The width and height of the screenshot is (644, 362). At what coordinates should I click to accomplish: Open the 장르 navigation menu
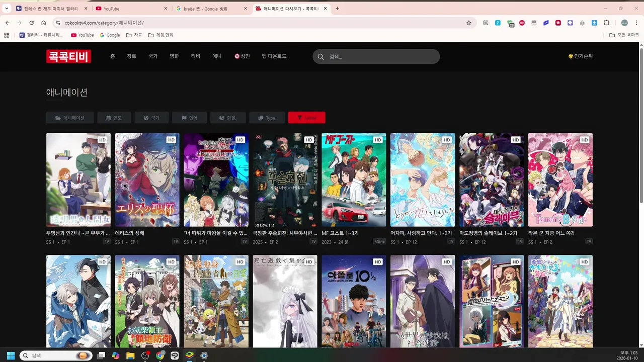131,56
